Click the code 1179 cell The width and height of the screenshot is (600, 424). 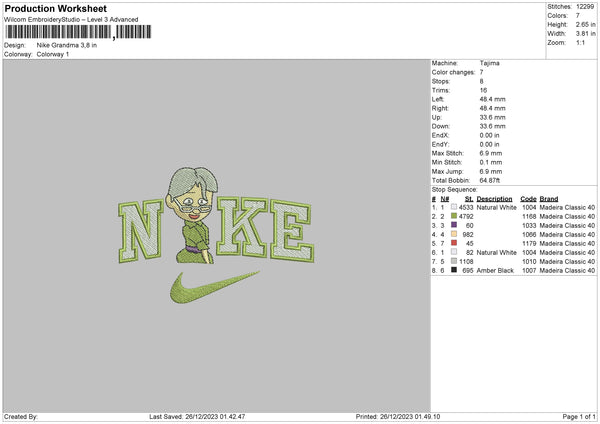point(529,243)
